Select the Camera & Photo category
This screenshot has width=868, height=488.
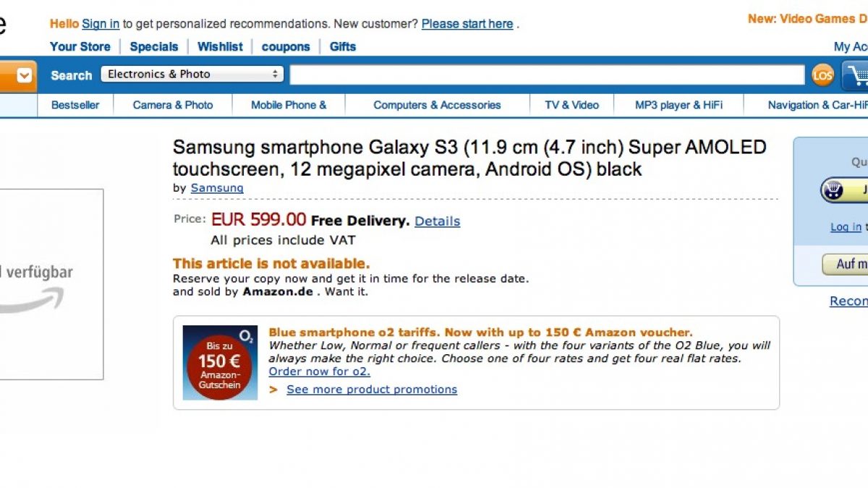click(173, 105)
